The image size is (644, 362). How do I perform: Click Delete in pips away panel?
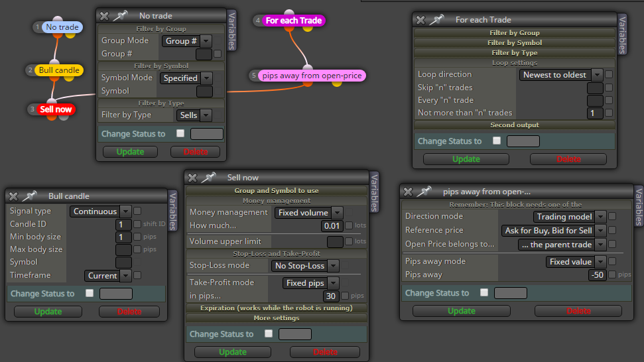[x=578, y=311]
